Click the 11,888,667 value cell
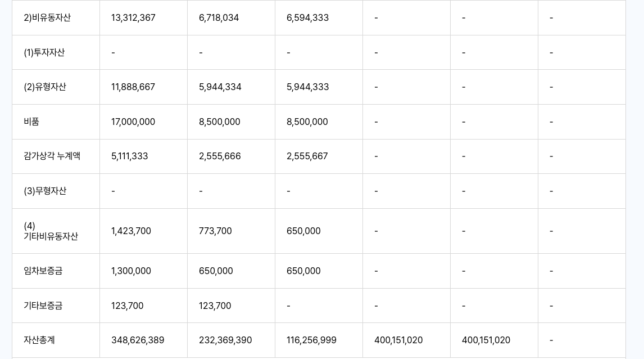The width and height of the screenshot is (644, 359). pyautogui.click(x=133, y=87)
